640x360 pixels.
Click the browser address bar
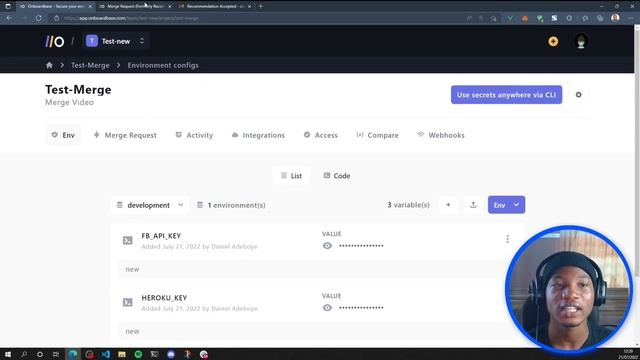point(261,18)
